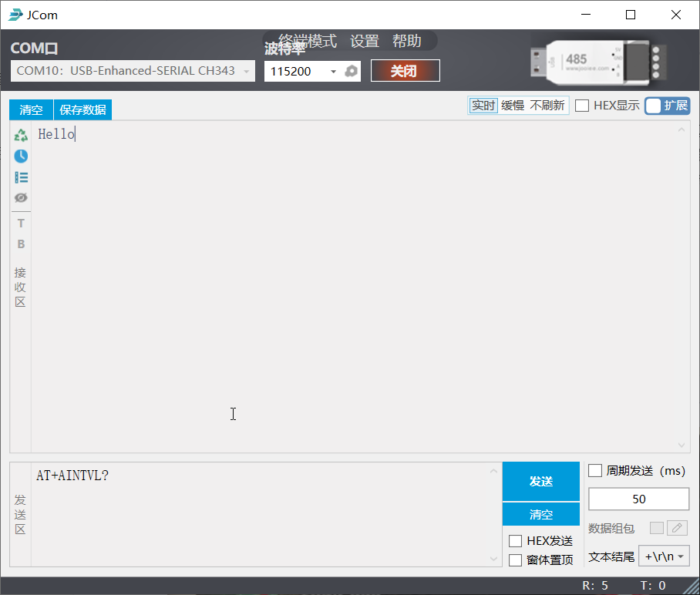
Task: Click the list view icon in receive sidebar
Action: 21,177
